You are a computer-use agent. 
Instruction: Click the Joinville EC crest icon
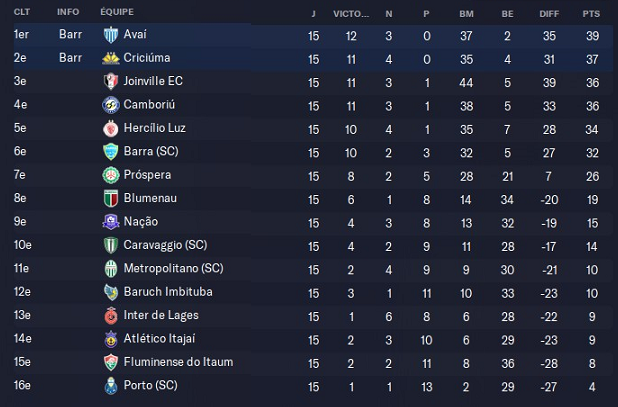pos(111,81)
